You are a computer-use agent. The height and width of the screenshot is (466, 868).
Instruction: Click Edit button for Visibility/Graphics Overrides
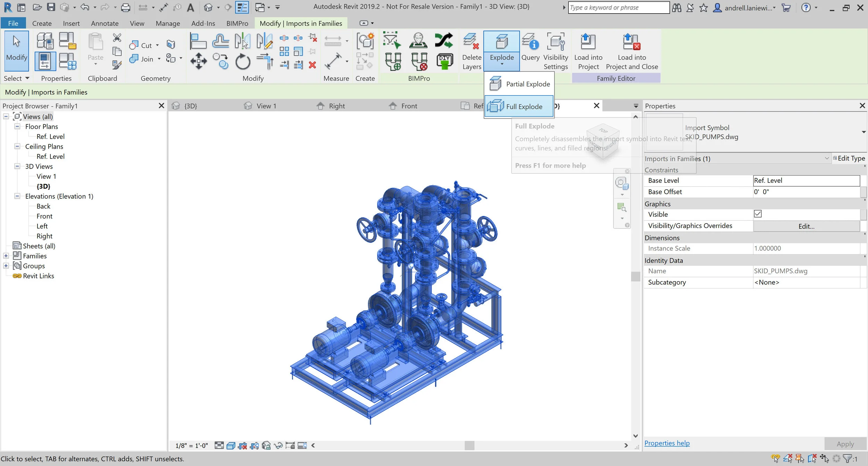tap(806, 226)
